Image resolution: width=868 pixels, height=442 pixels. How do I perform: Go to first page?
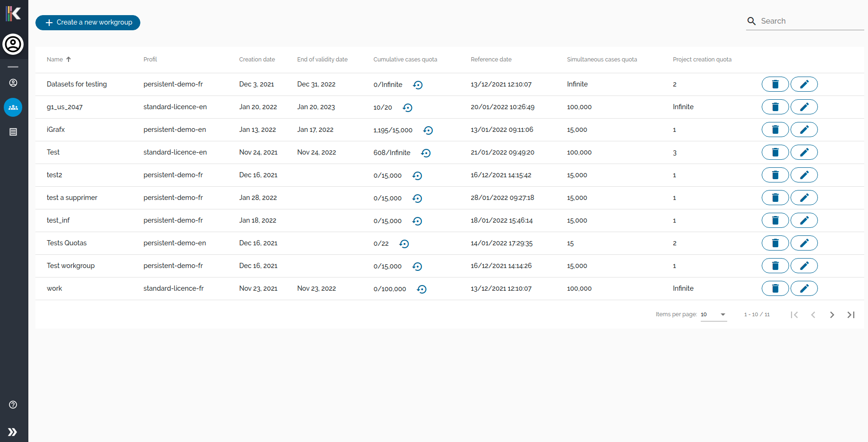click(x=794, y=315)
